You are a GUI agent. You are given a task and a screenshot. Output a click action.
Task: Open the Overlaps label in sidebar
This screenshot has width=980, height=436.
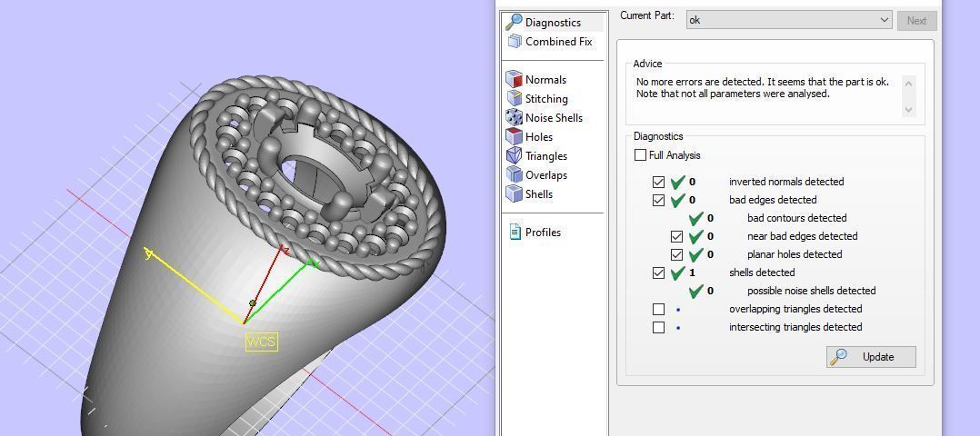[546, 175]
